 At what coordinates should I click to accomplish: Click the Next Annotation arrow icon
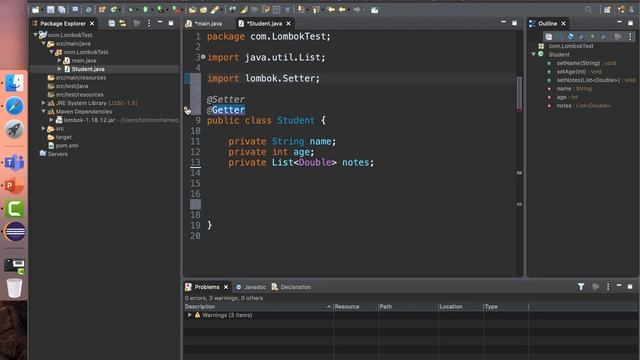[301, 9]
